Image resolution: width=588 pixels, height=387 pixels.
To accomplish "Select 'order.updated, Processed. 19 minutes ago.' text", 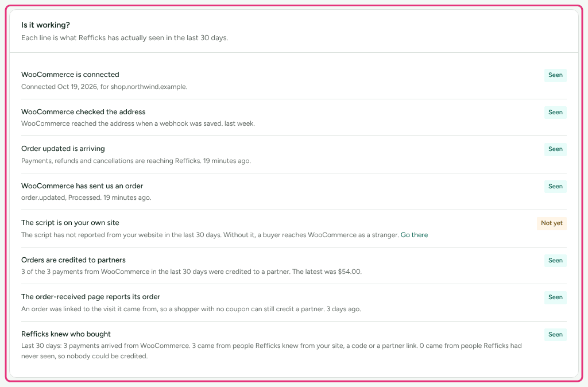I will tap(86, 198).
